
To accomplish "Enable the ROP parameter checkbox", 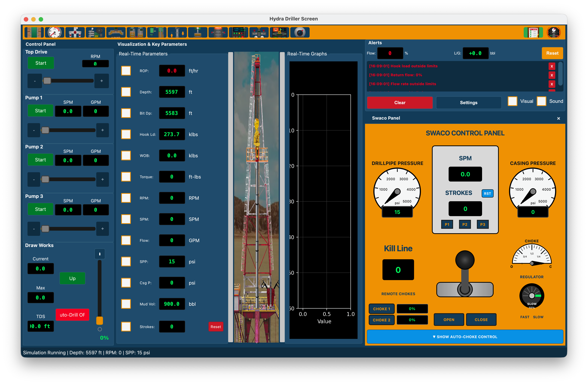I will (x=126, y=70).
